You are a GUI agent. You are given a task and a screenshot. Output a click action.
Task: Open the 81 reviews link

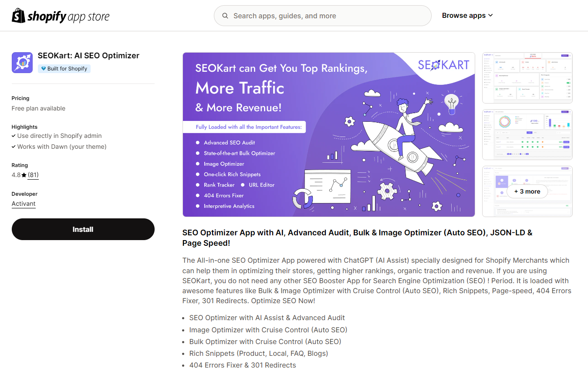33,175
